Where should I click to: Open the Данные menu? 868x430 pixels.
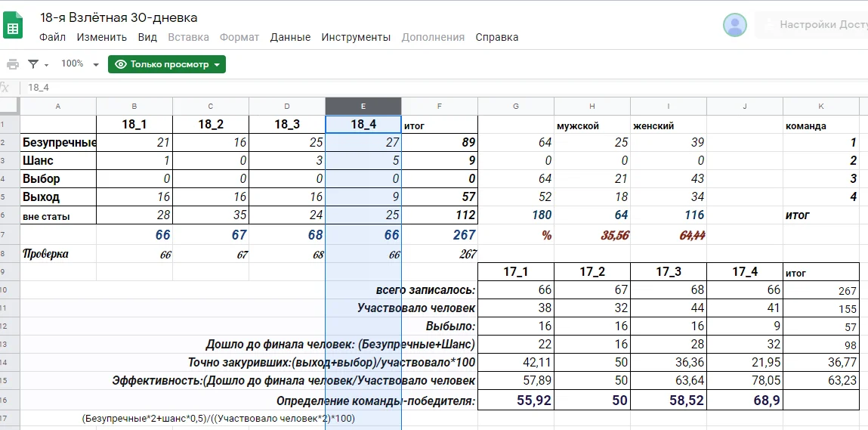pyautogui.click(x=290, y=37)
